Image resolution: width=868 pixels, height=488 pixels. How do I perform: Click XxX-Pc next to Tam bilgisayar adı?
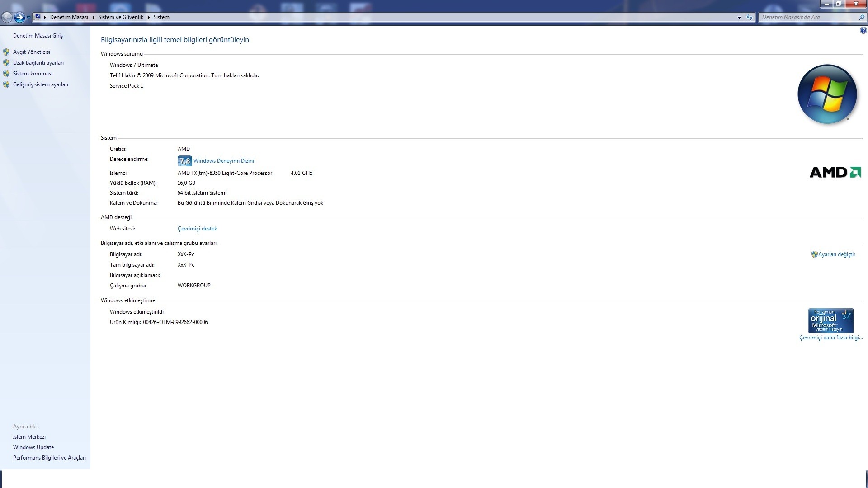[186, 265]
